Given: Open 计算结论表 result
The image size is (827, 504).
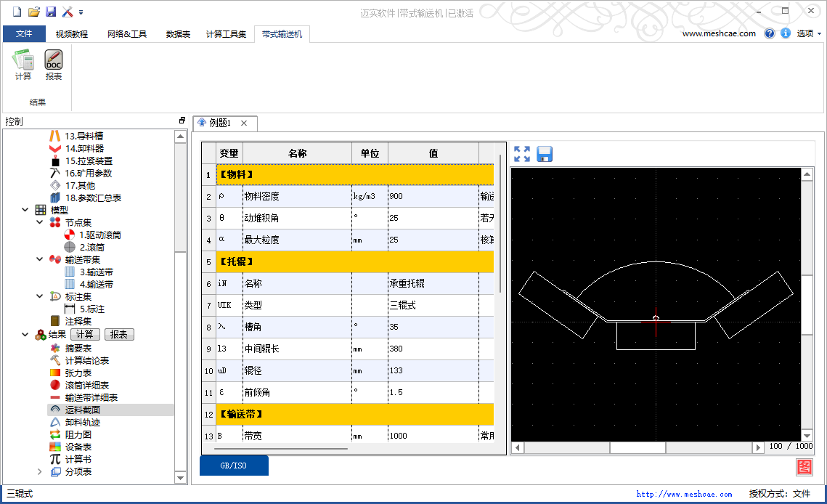Looking at the screenshot, I should [x=86, y=360].
